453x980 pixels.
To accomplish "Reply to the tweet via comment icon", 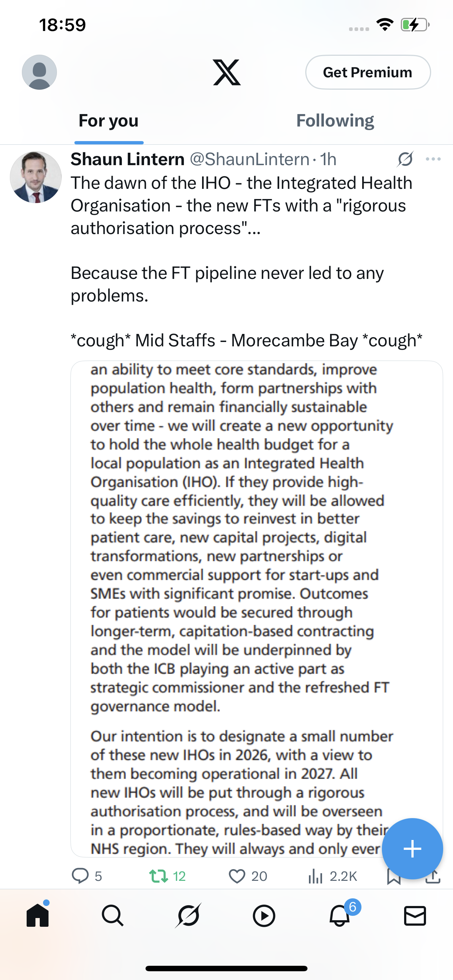I will tap(80, 876).
